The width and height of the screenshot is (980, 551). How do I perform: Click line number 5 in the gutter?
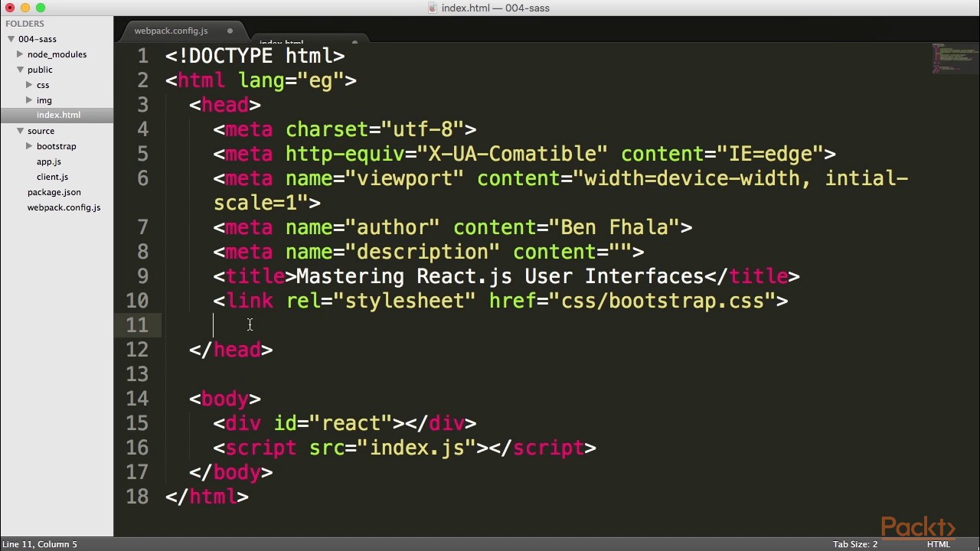[x=143, y=154]
